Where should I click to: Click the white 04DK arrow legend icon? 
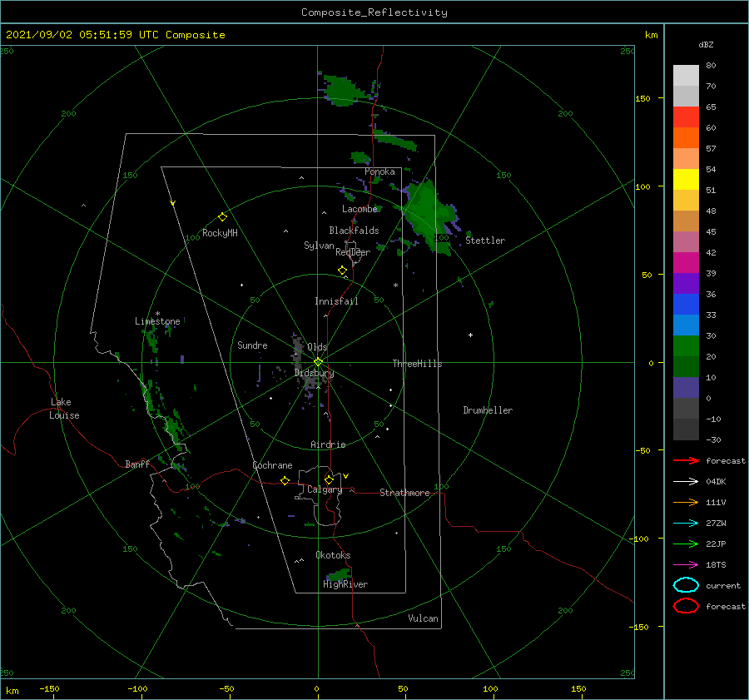[686, 481]
